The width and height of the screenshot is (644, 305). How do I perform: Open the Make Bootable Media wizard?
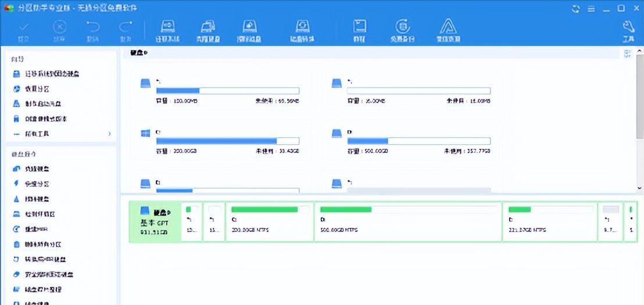pos(37,104)
